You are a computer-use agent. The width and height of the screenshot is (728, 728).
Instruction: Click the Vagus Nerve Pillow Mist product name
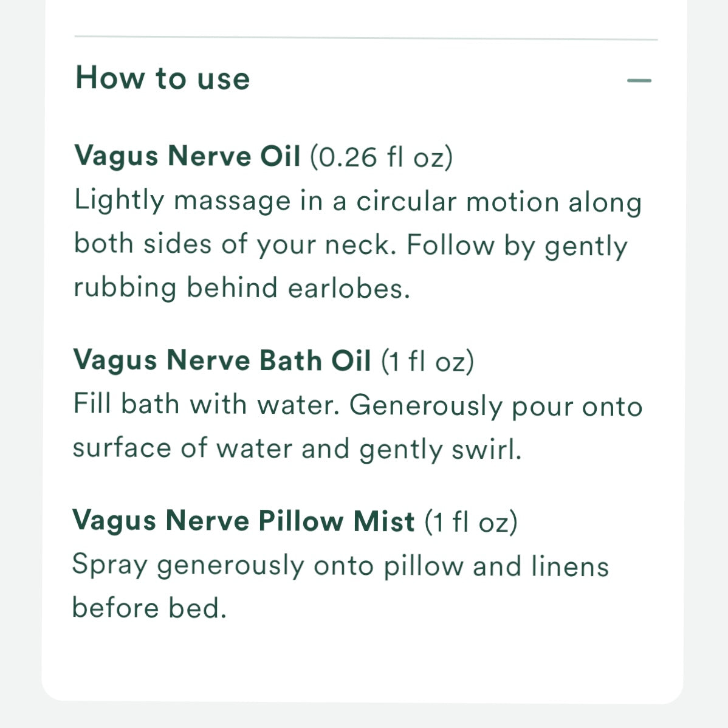tap(246, 521)
